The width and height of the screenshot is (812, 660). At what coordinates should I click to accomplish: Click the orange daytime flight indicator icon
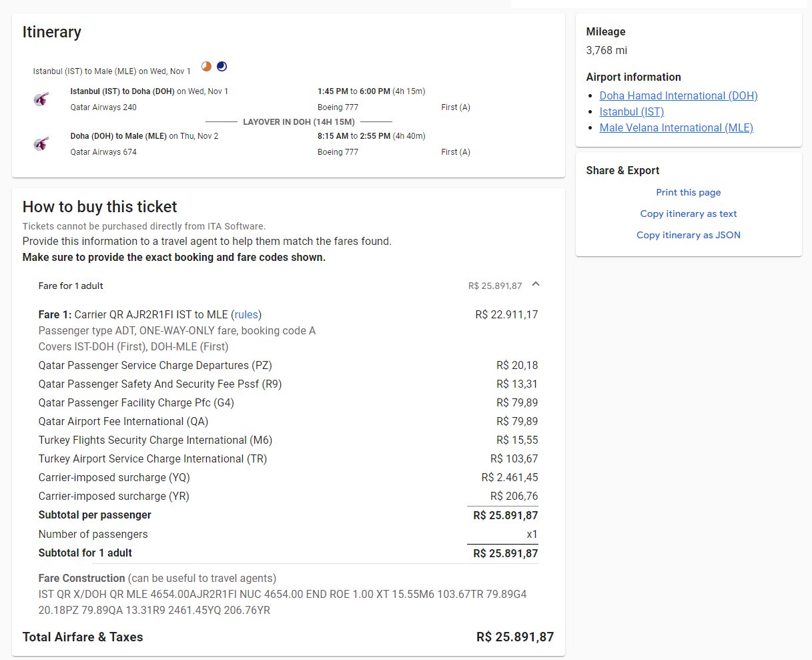coord(207,66)
